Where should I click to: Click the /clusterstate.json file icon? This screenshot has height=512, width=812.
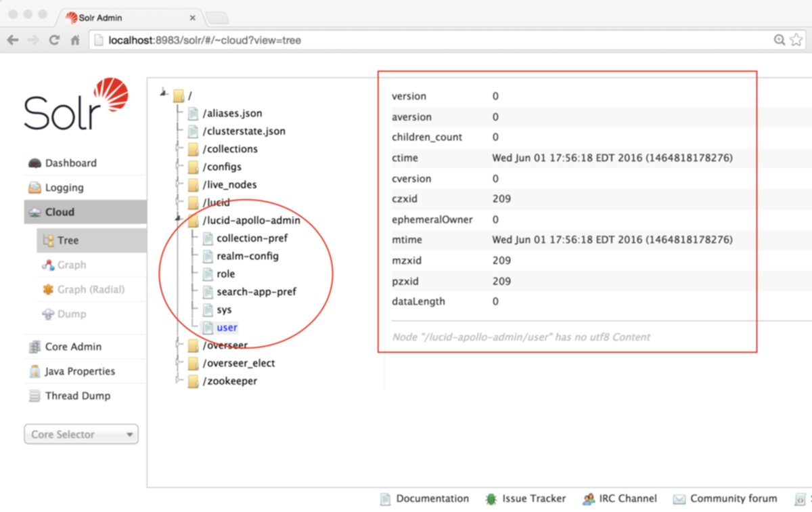[193, 131]
